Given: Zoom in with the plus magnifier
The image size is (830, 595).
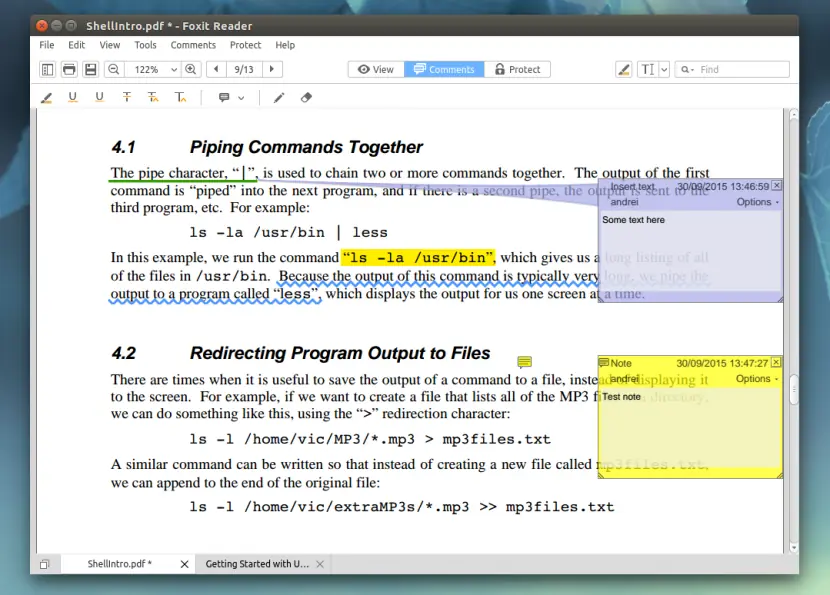Looking at the screenshot, I should (x=191, y=69).
